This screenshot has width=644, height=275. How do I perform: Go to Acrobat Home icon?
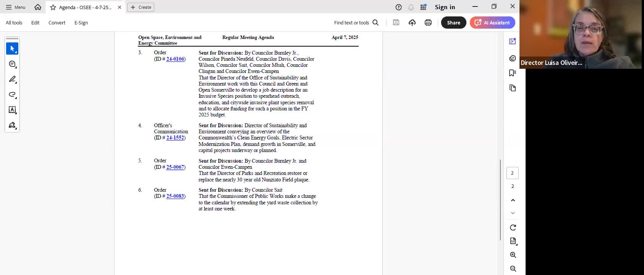[38, 7]
